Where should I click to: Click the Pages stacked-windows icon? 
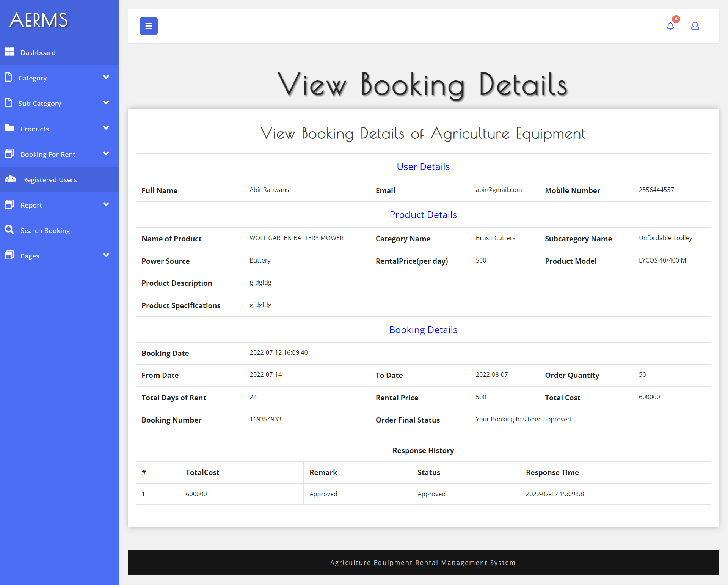coord(9,255)
